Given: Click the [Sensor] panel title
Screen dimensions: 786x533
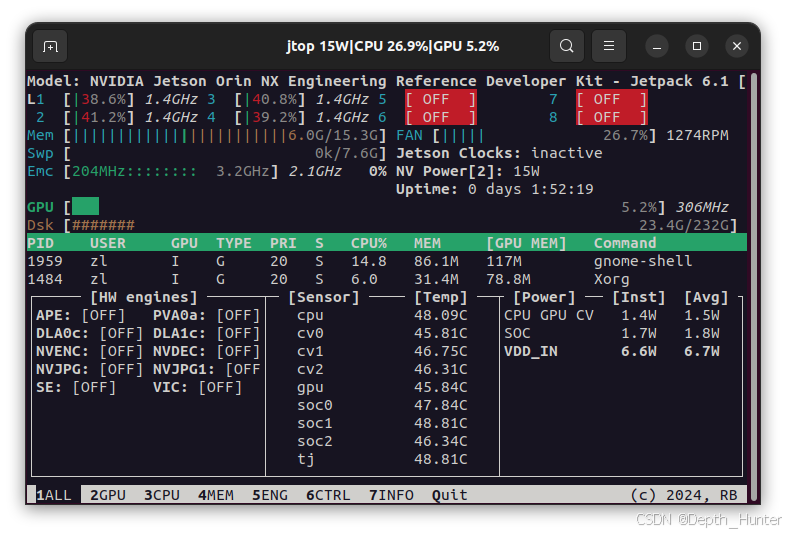Looking at the screenshot, I should coord(323,297).
